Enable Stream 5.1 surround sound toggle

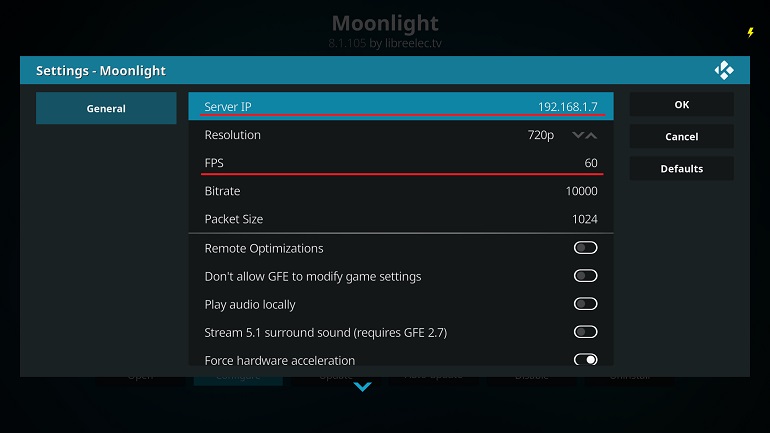click(585, 332)
